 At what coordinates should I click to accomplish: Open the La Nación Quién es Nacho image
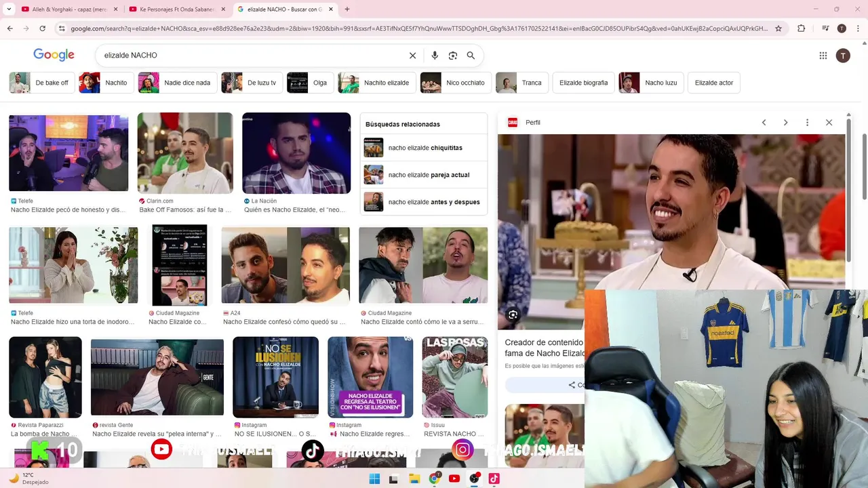click(x=296, y=153)
